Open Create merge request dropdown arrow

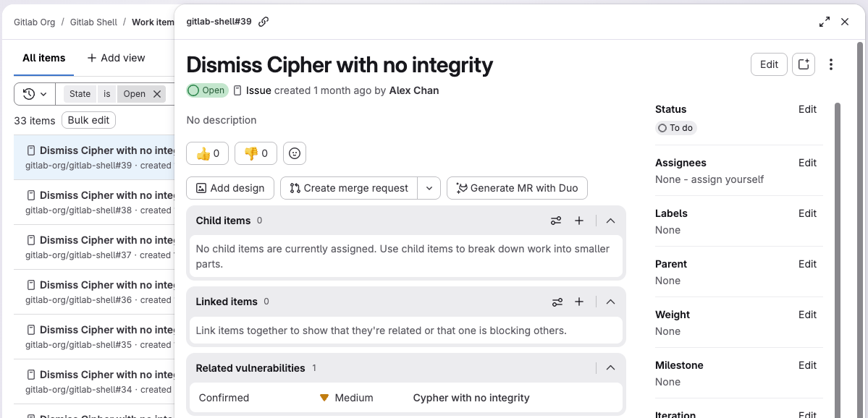429,188
